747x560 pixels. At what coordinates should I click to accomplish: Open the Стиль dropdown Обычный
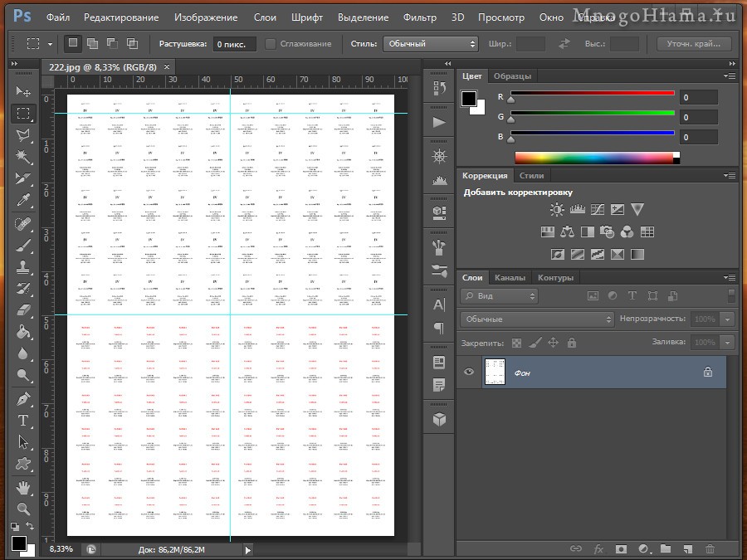click(432, 43)
